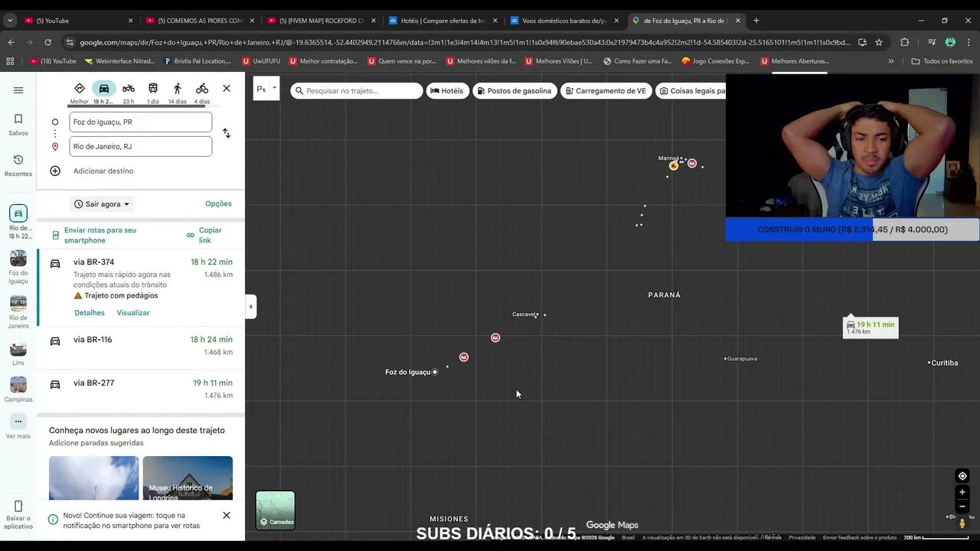Open the Camadas layers switcher

pos(275,510)
